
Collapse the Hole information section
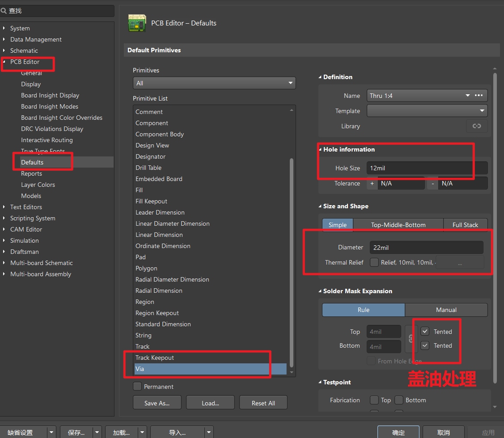(320, 149)
